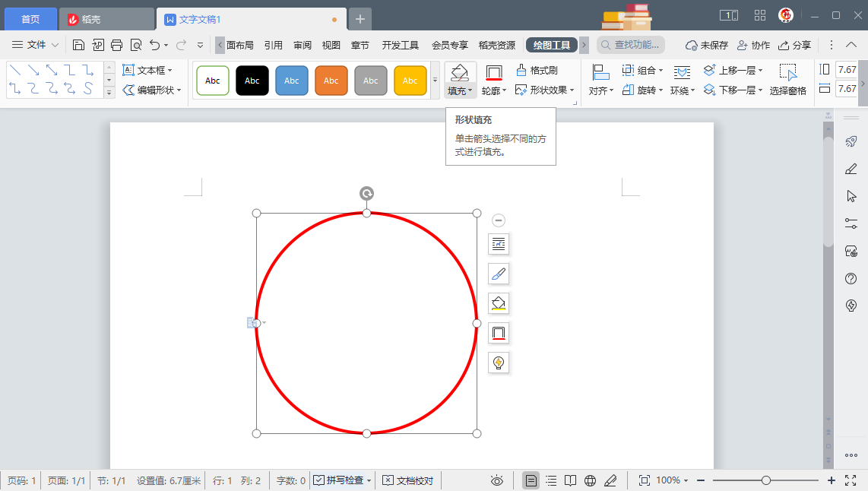The width and height of the screenshot is (868, 491).
Task: Toggle spell check (拼写检查) in status bar
Action: (343, 480)
